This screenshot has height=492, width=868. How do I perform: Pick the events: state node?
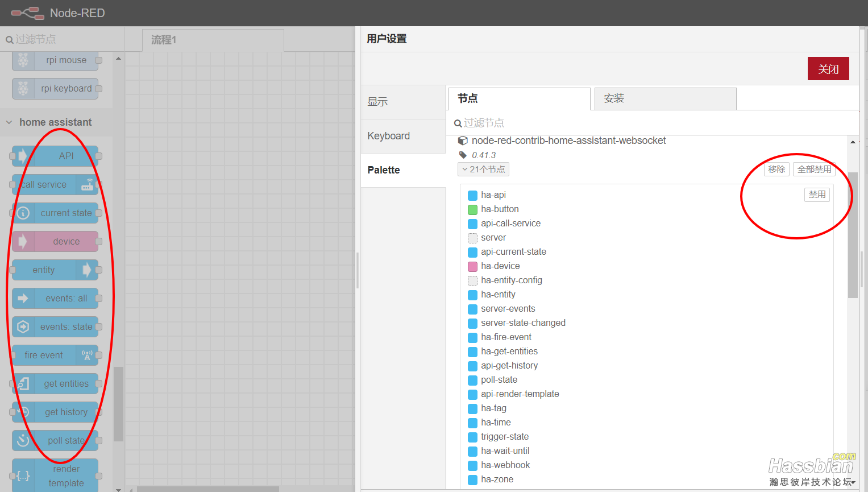click(55, 326)
